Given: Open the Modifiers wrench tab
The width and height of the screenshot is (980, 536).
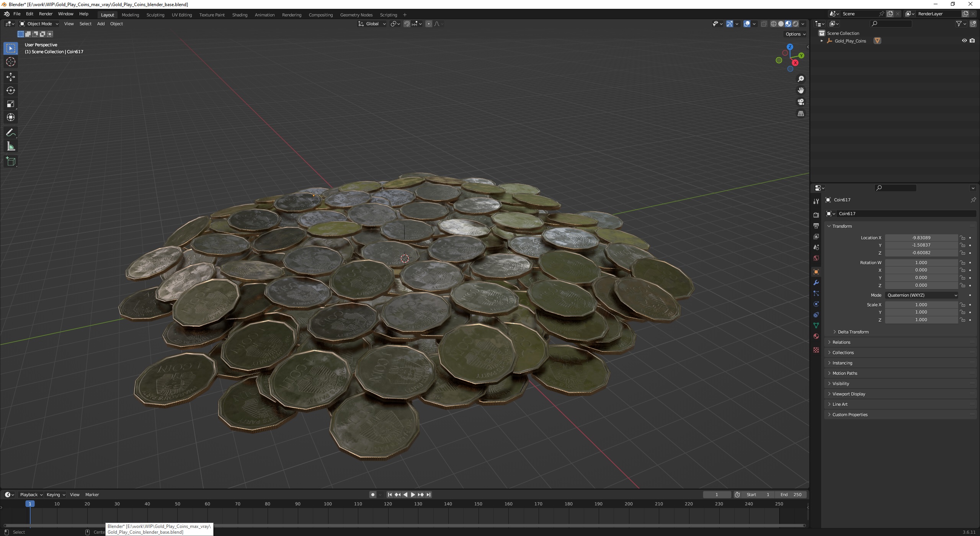Looking at the screenshot, I should click(816, 283).
